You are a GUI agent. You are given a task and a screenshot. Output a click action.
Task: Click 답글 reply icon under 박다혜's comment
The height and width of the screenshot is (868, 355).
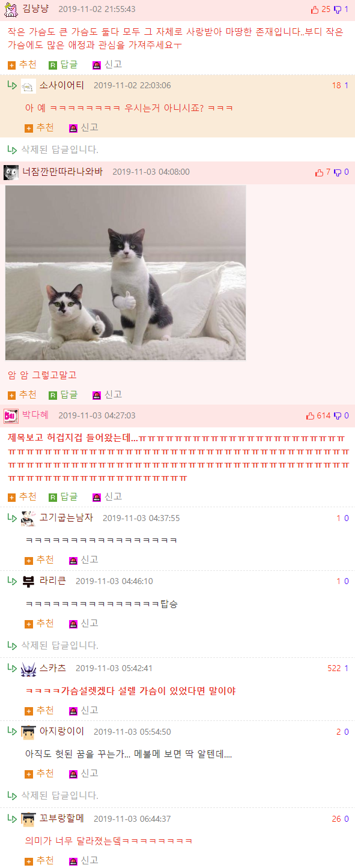[x=53, y=497]
